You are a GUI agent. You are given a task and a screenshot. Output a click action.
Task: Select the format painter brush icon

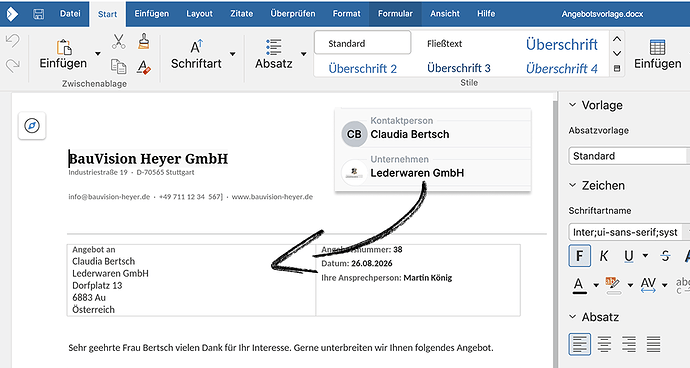[143, 41]
